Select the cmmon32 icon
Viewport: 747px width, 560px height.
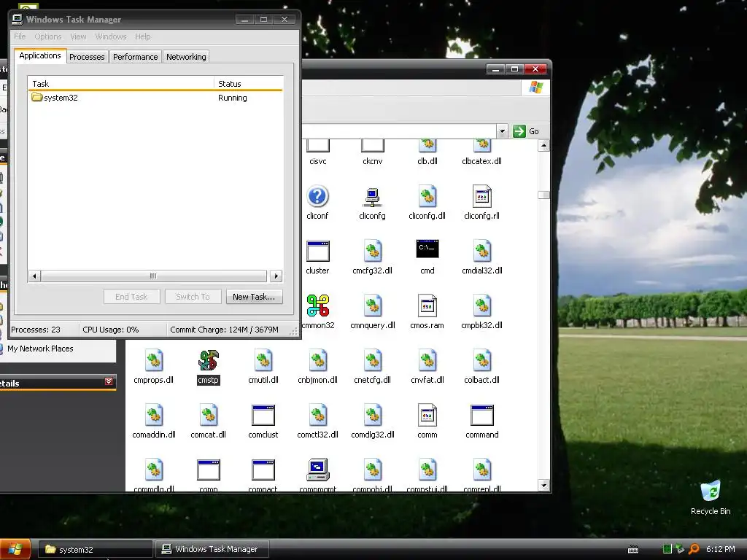318,306
